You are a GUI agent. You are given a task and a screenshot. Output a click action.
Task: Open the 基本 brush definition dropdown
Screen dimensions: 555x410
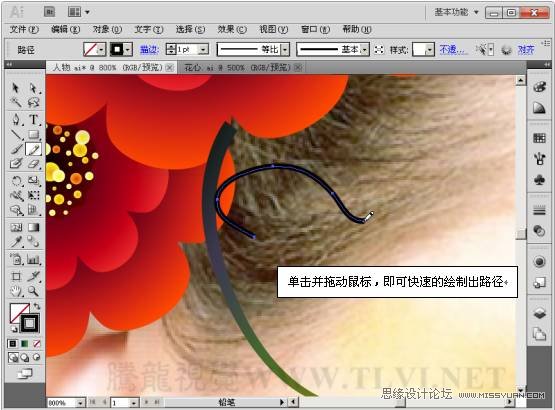(365, 50)
